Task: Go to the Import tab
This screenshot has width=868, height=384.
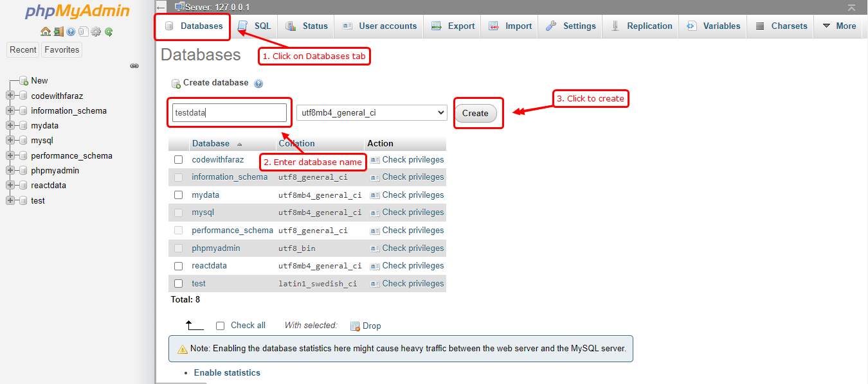Action: (510, 26)
